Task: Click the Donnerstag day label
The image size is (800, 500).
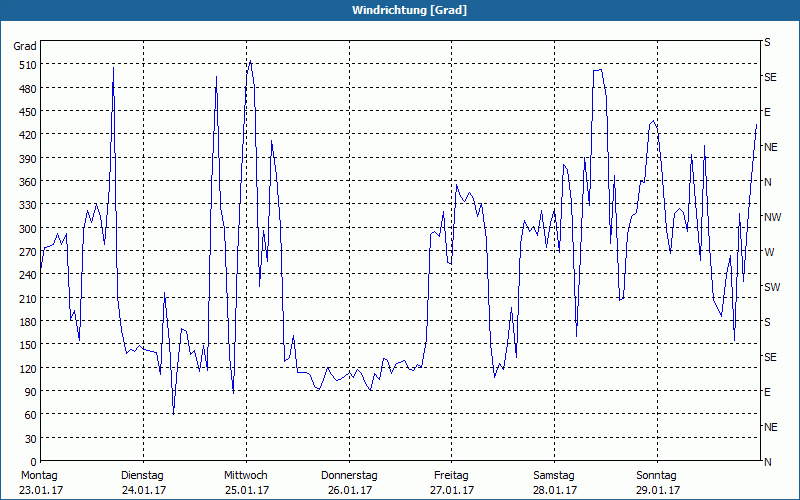Action: click(x=349, y=476)
